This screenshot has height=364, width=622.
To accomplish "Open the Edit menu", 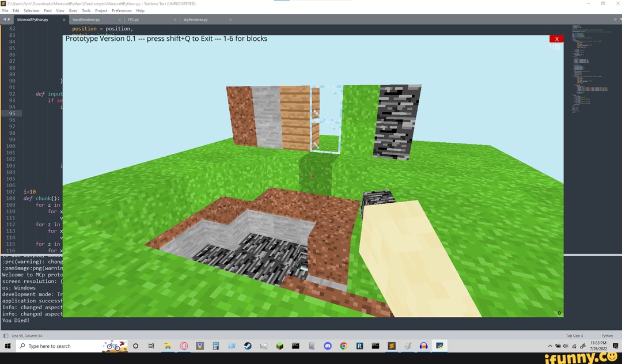I will [16, 11].
